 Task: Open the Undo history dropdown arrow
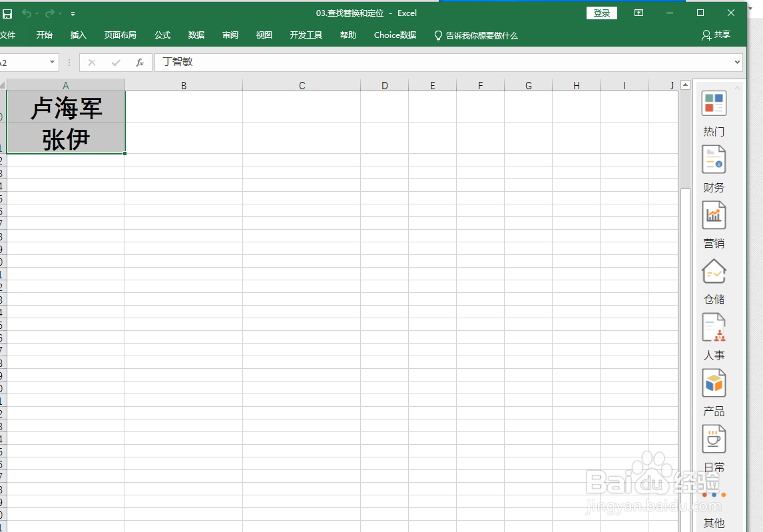36,13
